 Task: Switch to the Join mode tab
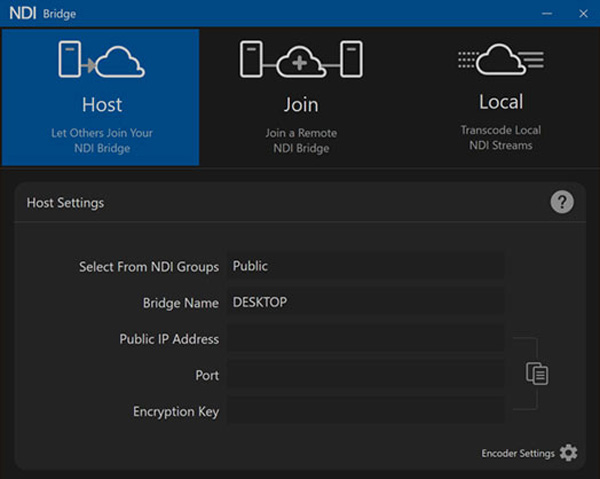pyautogui.click(x=301, y=97)
